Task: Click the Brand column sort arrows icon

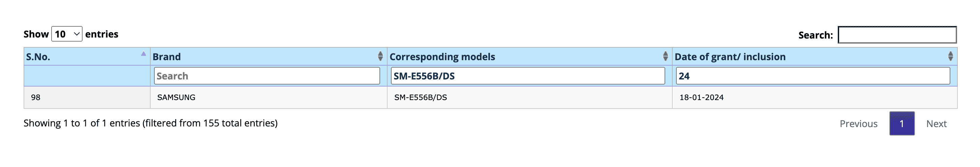Action: click(380, 56)
